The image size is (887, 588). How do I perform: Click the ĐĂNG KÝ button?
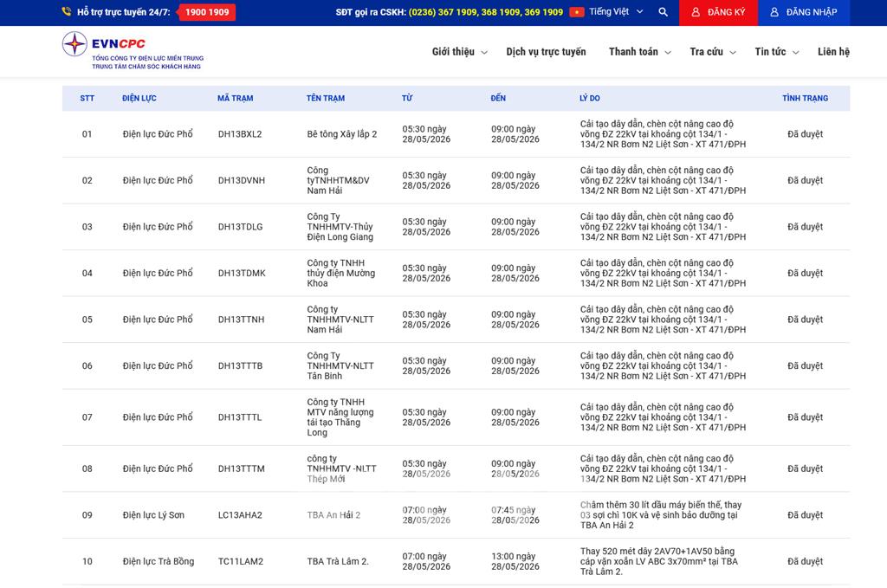(718, 12)
